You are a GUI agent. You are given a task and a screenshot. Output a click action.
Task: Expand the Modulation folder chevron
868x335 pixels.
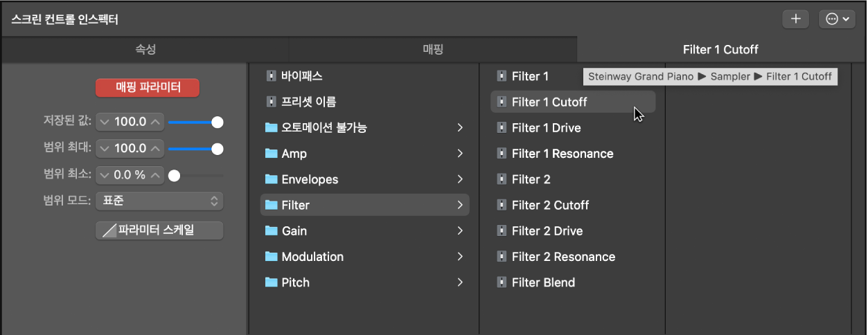(x=460, y=257)
